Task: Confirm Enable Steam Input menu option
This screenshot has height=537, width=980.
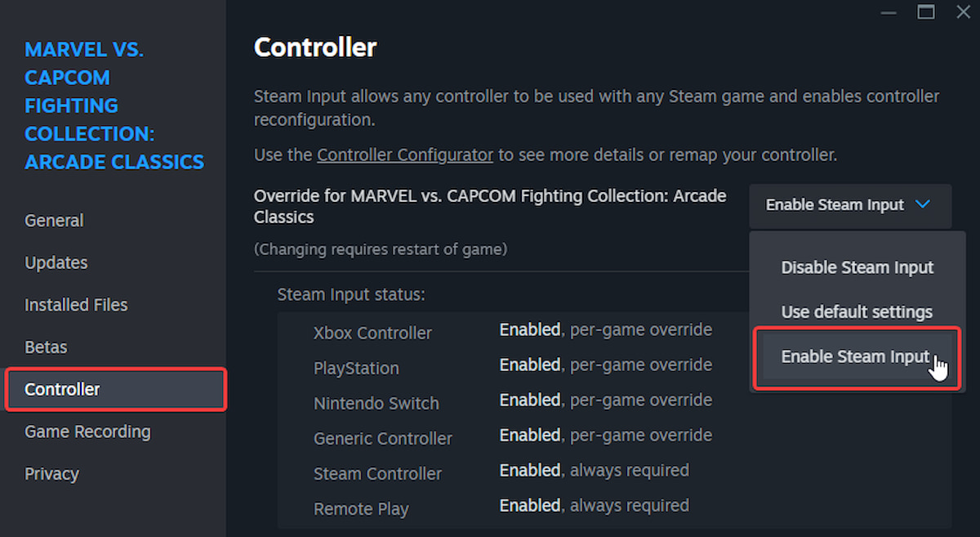Action: 856,356
